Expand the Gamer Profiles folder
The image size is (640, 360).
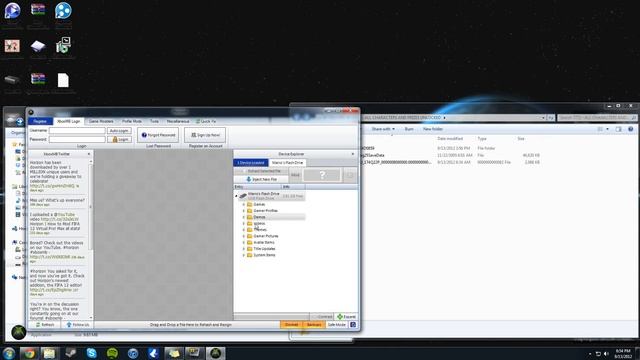pyautogui.click(x=244, y=211)
